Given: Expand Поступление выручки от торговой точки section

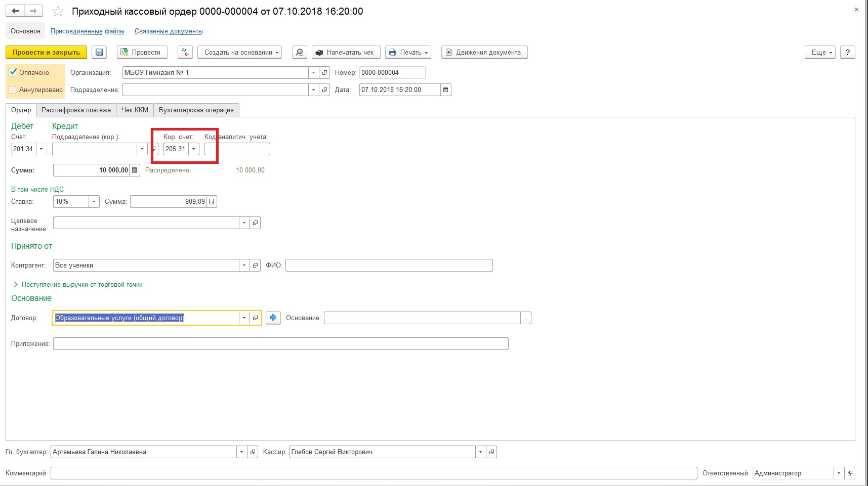Looking at the screenshot, I should [16, 285].
